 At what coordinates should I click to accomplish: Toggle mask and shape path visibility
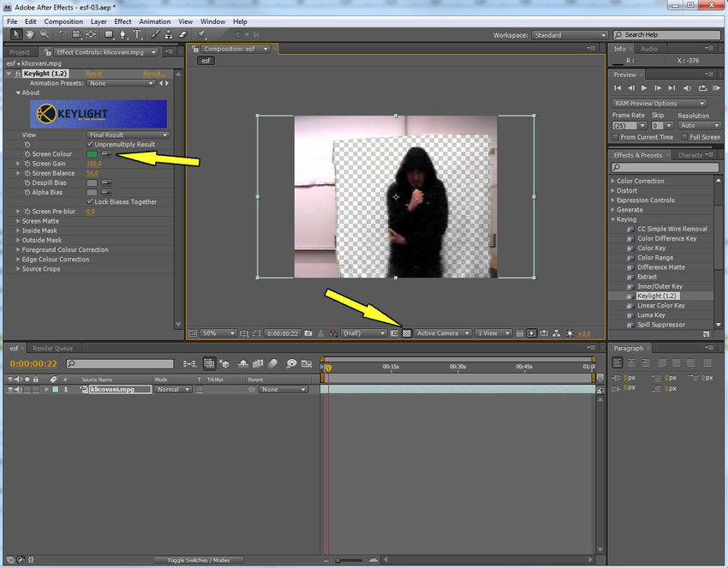pyautogui.click(x=256, y=333)
